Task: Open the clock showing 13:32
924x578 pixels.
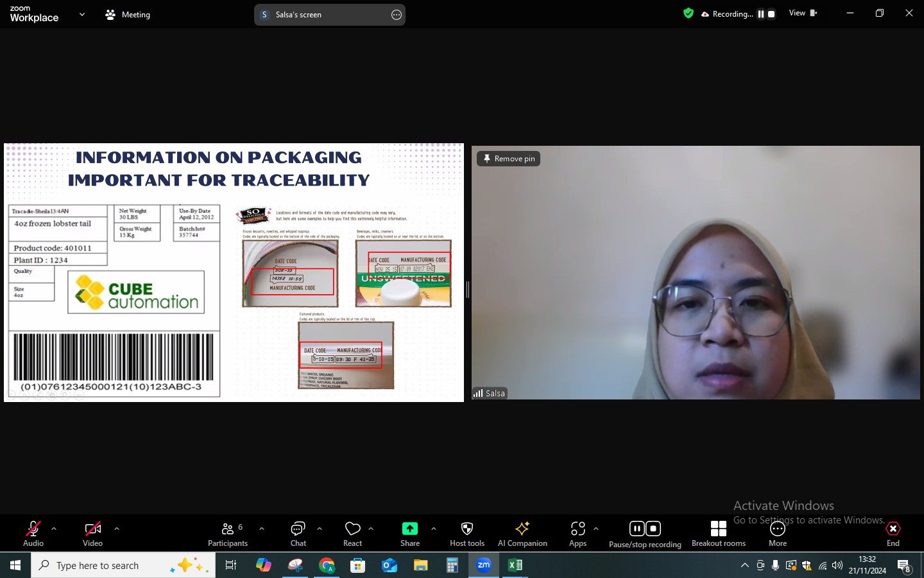Action: tap(868, 565)
